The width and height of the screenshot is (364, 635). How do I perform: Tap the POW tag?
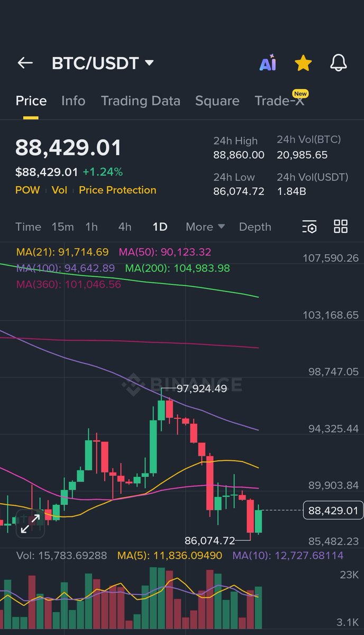[28, 190]
